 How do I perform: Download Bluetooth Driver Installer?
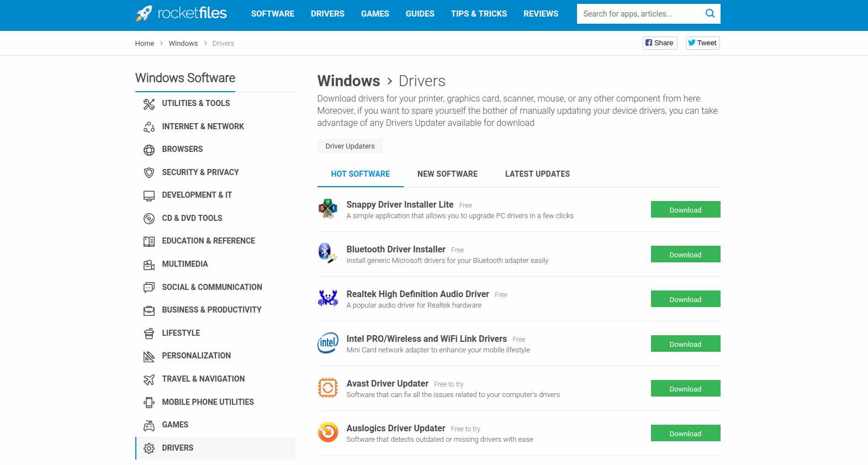(685, 255)
